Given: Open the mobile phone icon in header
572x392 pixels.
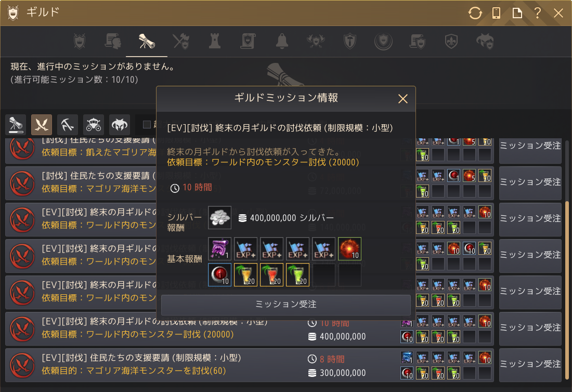Looking at the screenshot, I should click(x=496, y=13).
